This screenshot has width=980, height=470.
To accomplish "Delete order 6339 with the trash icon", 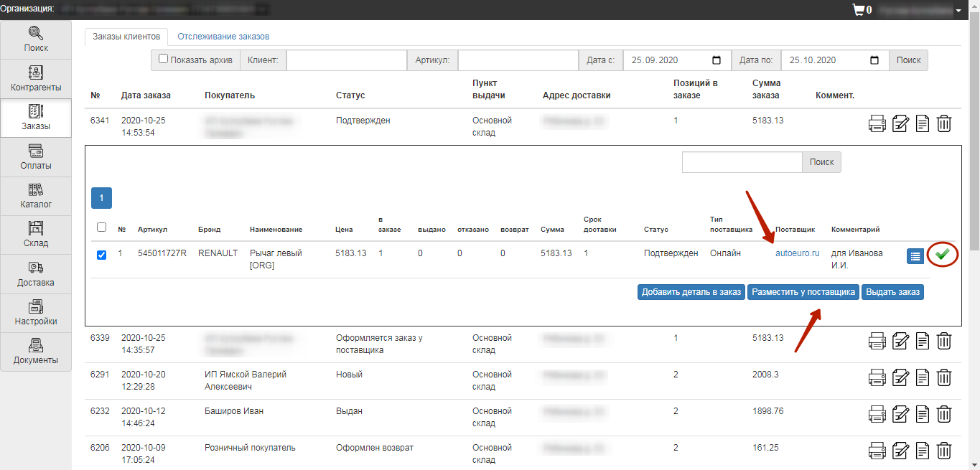I will click(945, 341).
